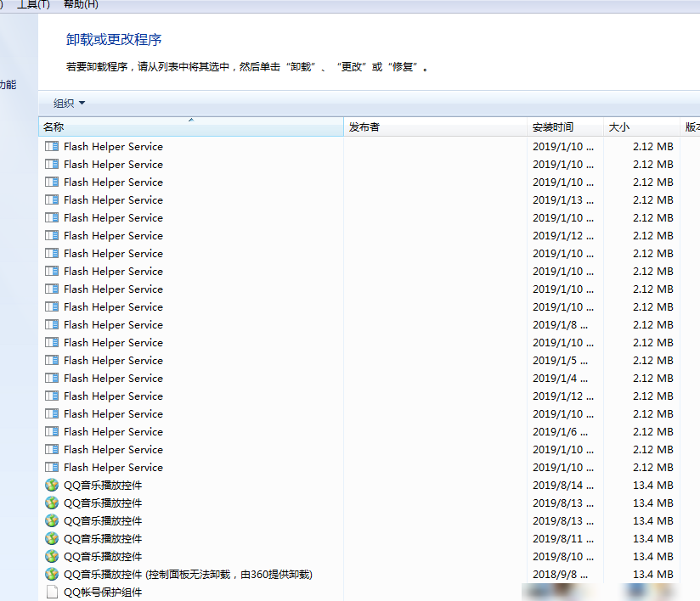Click 13.4 MB size in 2019/8/10 row
Screen dimensions: 700x601
(652, 557)
